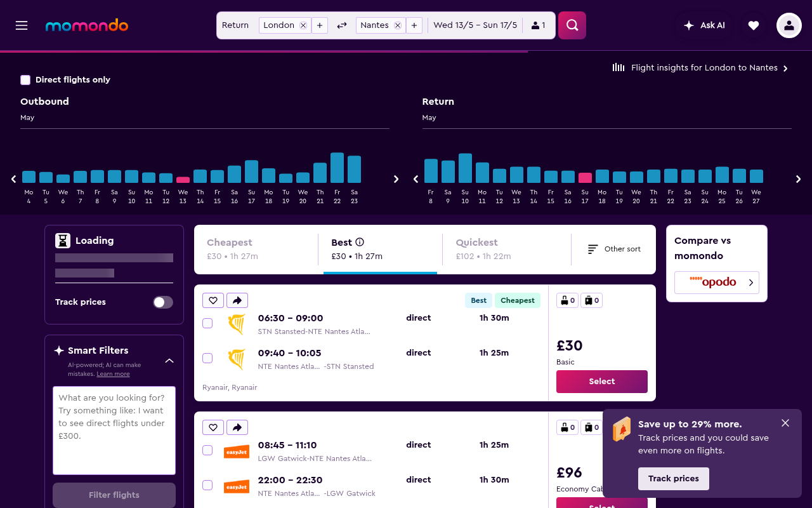The width and height of the screenshot is (812, 508).
Task: Click the Best tab info icon
Action: pos(360,242)
